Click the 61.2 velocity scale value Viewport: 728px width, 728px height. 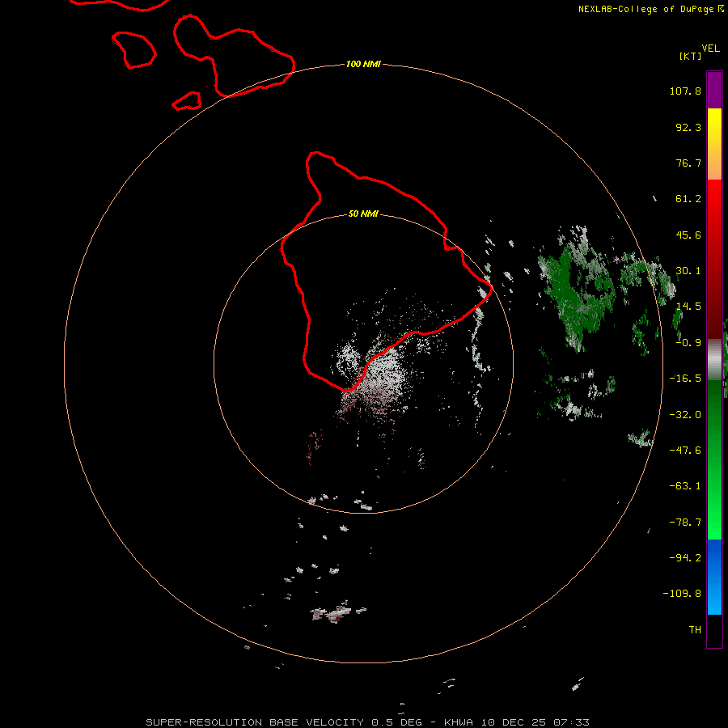point(688,199)
